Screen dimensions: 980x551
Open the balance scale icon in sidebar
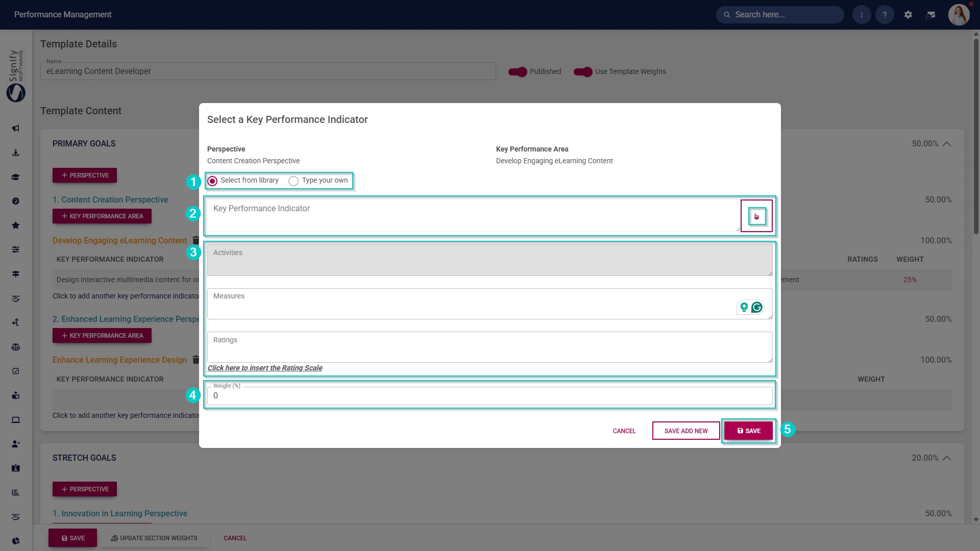coord(16,347)
